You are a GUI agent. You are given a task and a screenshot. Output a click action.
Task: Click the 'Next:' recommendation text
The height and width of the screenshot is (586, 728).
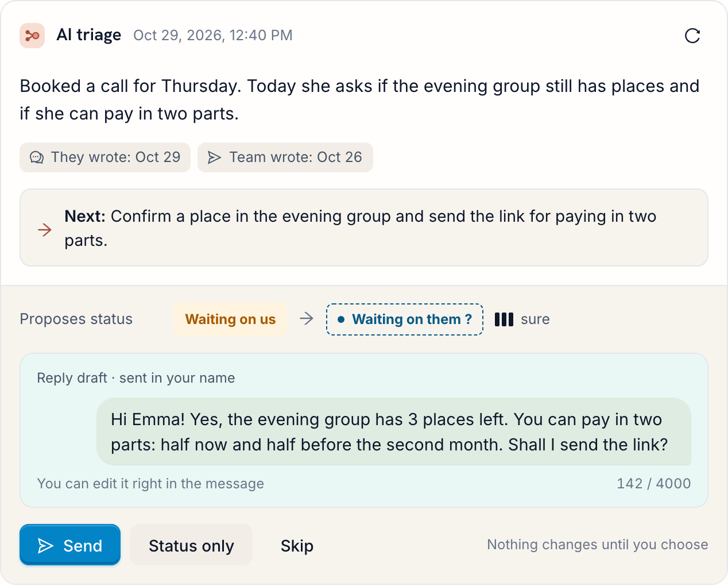coord(360,228)
